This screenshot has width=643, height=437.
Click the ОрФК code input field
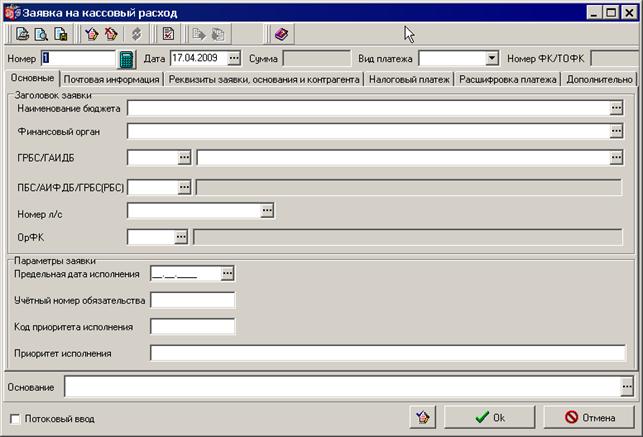(151, 237)
